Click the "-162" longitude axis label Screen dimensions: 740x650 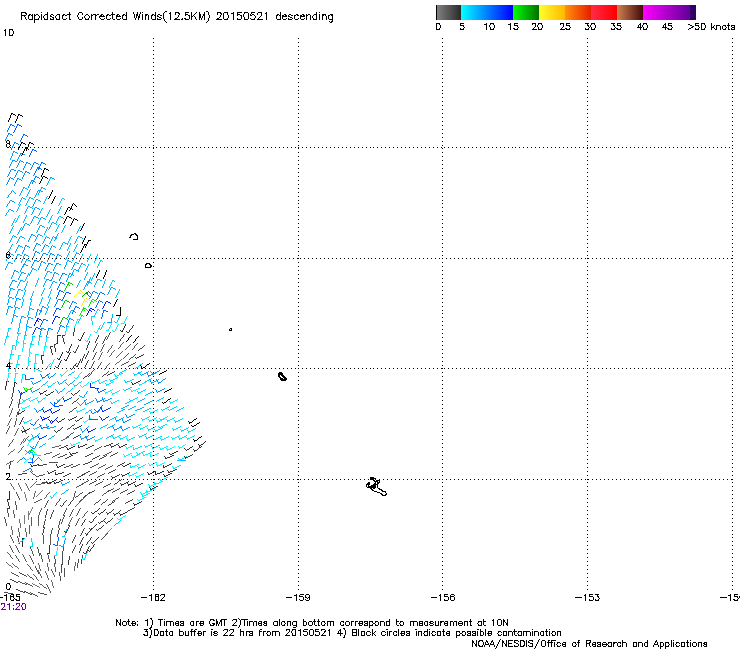tap(153, 598)
